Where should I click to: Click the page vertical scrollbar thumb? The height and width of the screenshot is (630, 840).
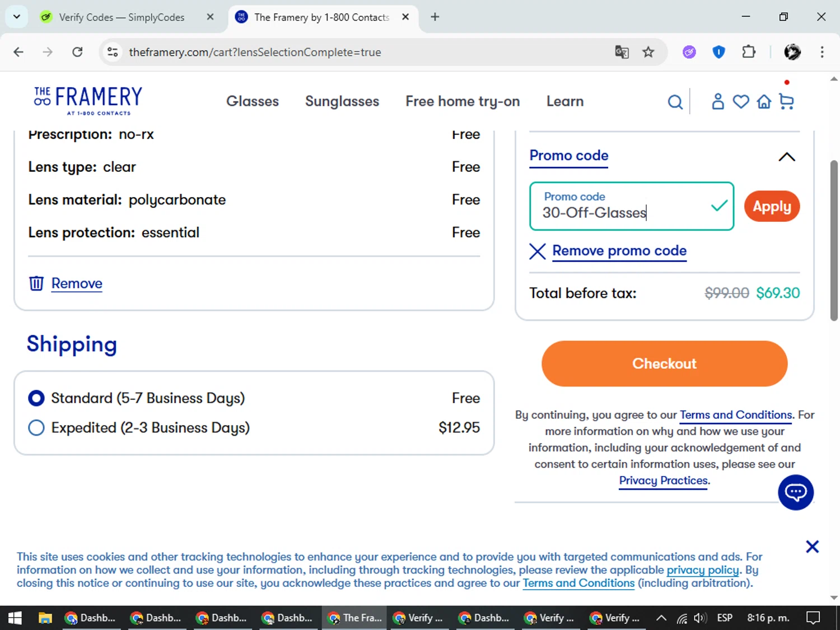tap(833, 241)
